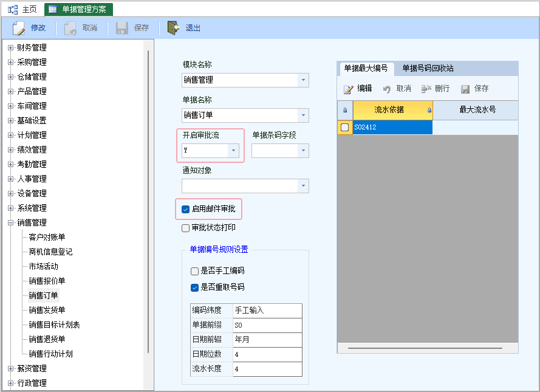Screen dimensions: 540x392
Task: Click the 取消 icon in main toolbar
Action: [70, 28]
